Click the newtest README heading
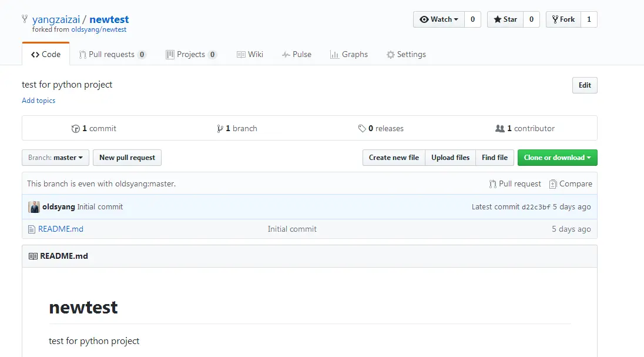 (83, 308)
